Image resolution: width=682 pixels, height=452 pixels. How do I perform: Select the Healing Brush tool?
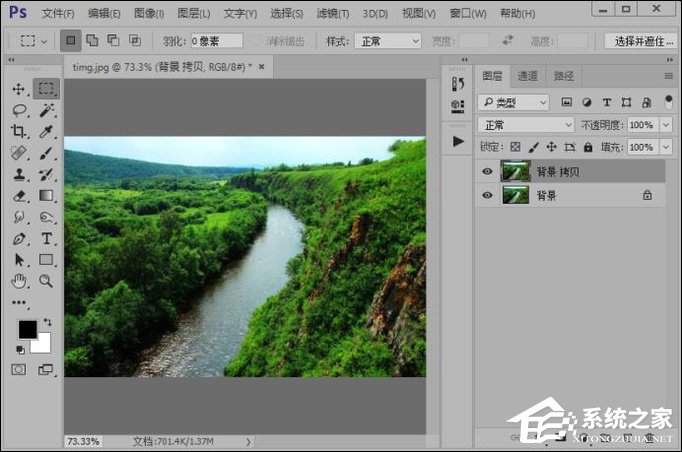(19, 153)
